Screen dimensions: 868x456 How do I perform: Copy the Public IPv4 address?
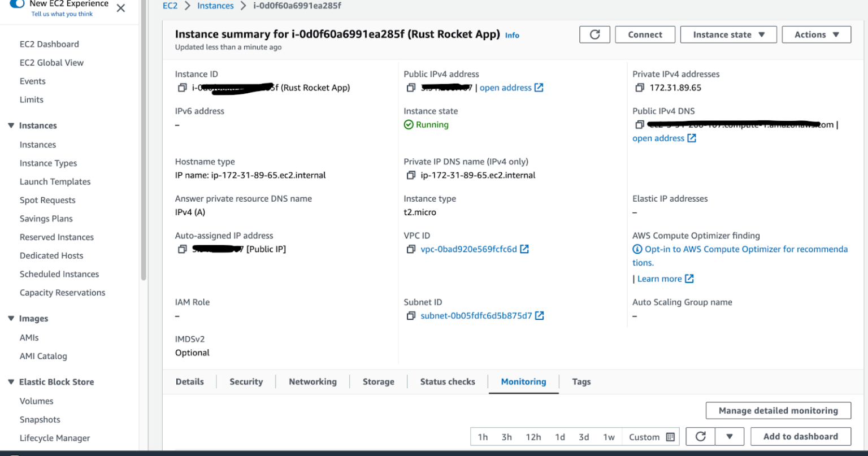point(411,88)
